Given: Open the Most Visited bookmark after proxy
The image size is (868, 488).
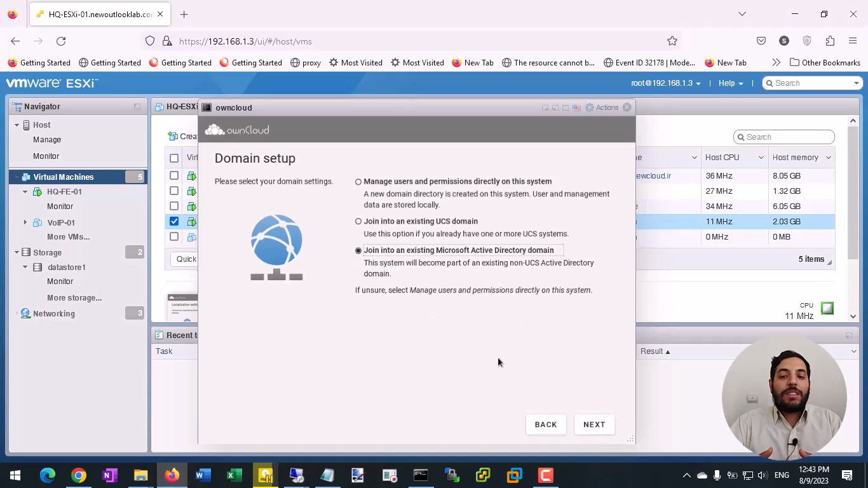Looking at the screenshot, I should 355,62.
